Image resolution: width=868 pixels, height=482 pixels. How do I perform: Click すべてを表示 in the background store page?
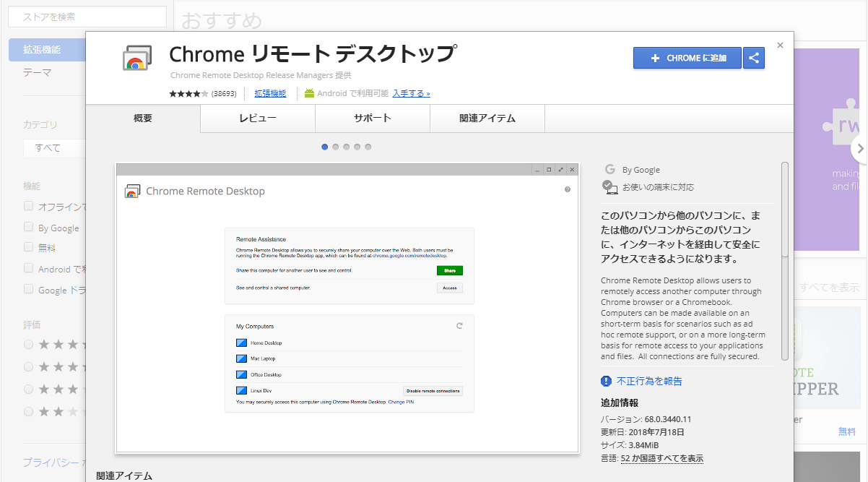(x=829, y=288)
